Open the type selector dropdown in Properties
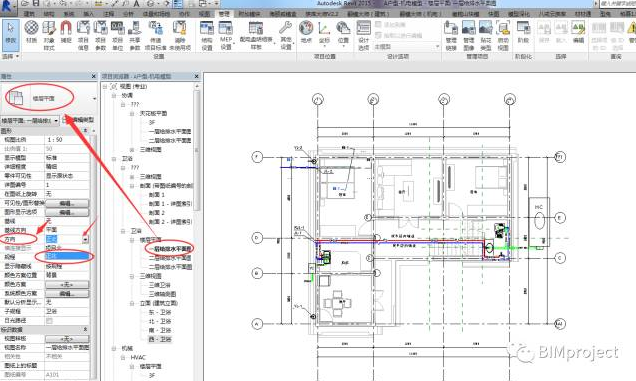Screen dimensions: 636x381 click(94, 99)
